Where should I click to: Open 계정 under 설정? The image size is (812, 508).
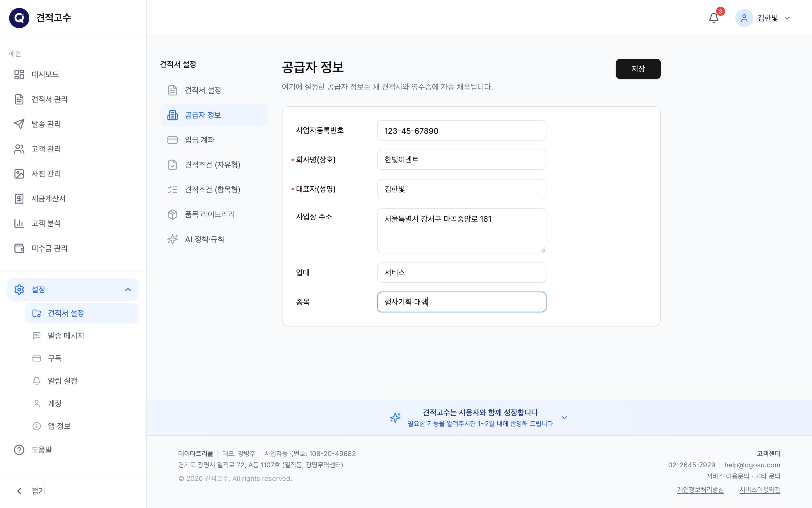[x=82, y=403]
